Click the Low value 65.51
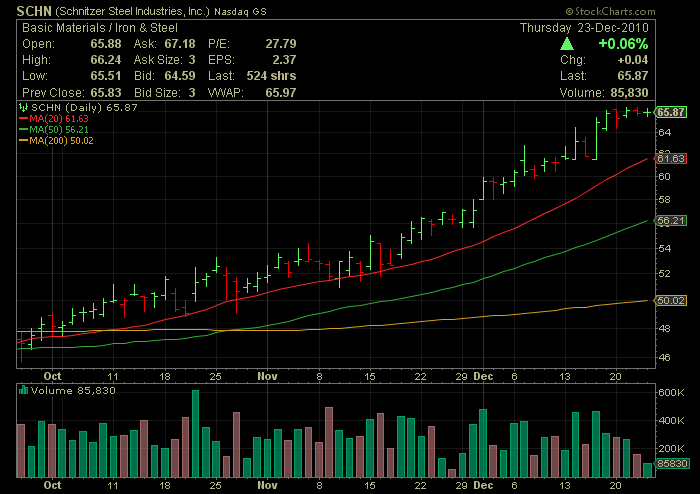The width and height of the screenshot is (700, 494). 106,76
